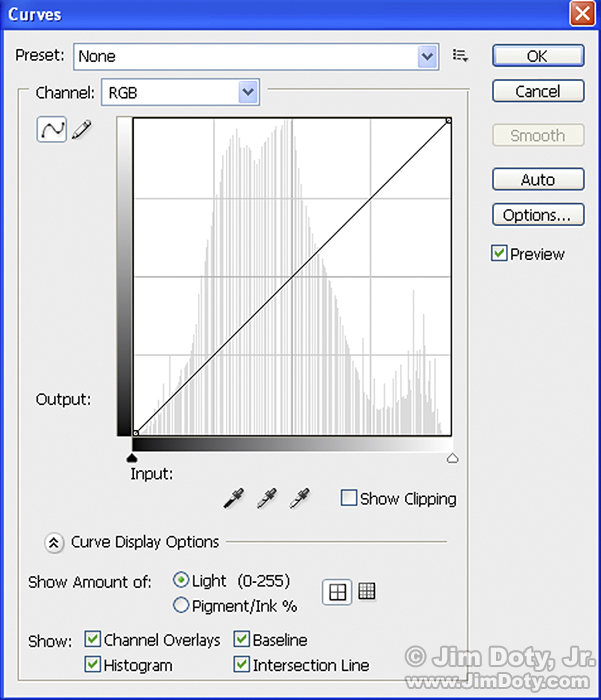Select the curve point editing tool

[52, 129]
